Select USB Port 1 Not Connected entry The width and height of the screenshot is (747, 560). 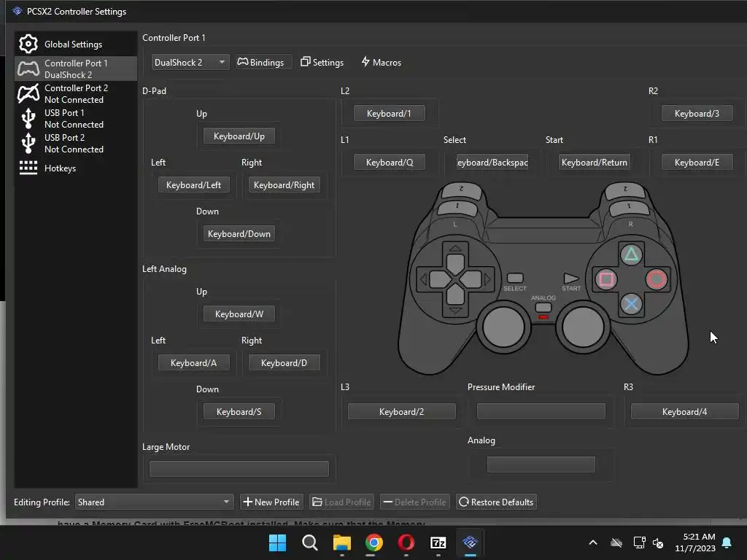(76, 119)
